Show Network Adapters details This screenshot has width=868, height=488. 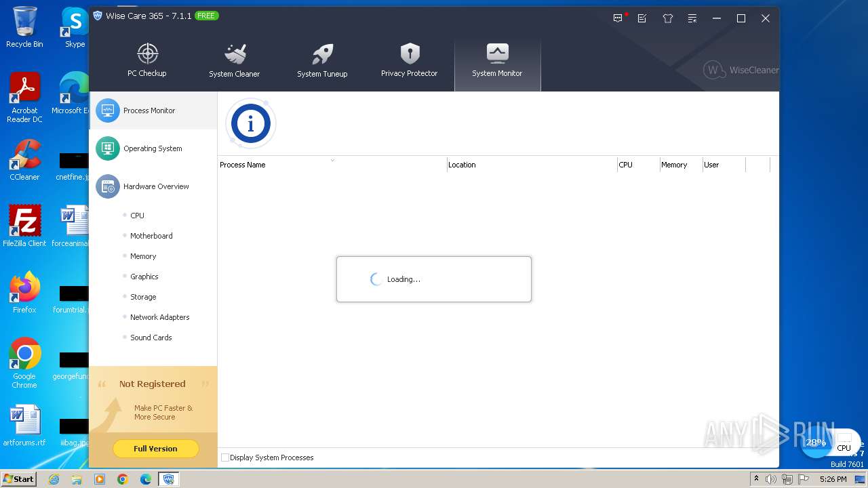point(159,317)
